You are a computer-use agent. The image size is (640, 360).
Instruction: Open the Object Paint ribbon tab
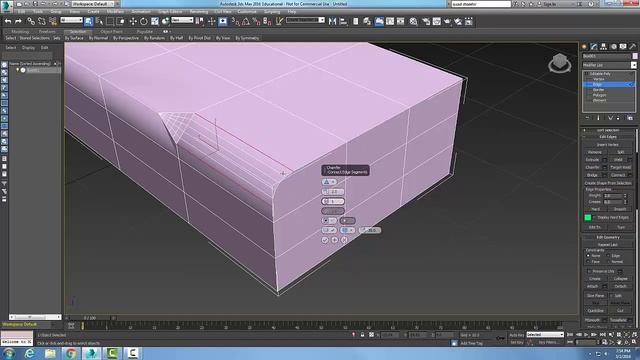point(111,31)
